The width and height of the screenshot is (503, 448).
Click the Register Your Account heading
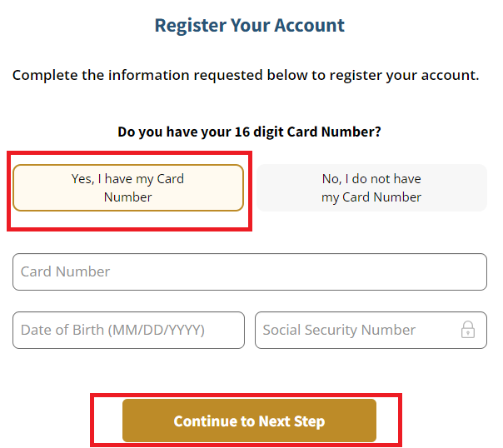point(250,25)
